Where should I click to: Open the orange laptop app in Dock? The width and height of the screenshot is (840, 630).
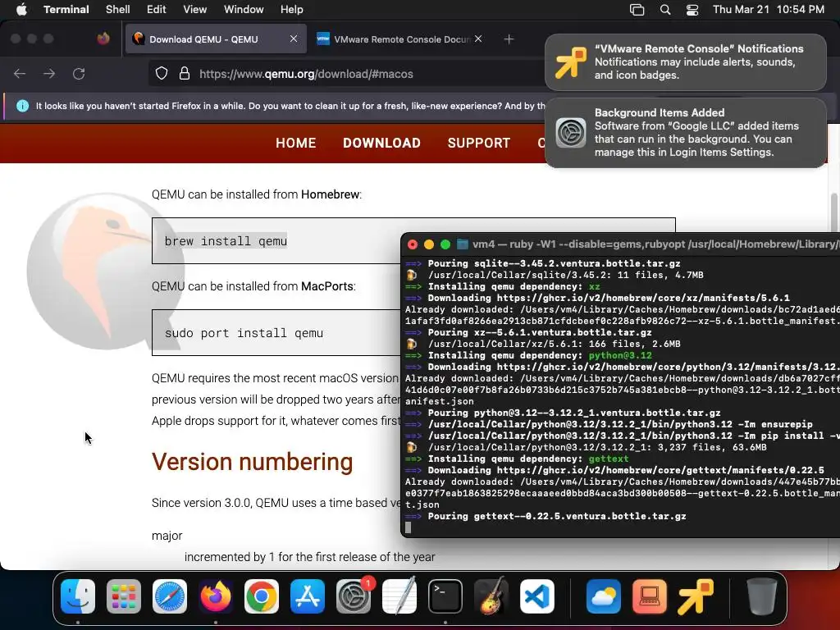point(650,596)
